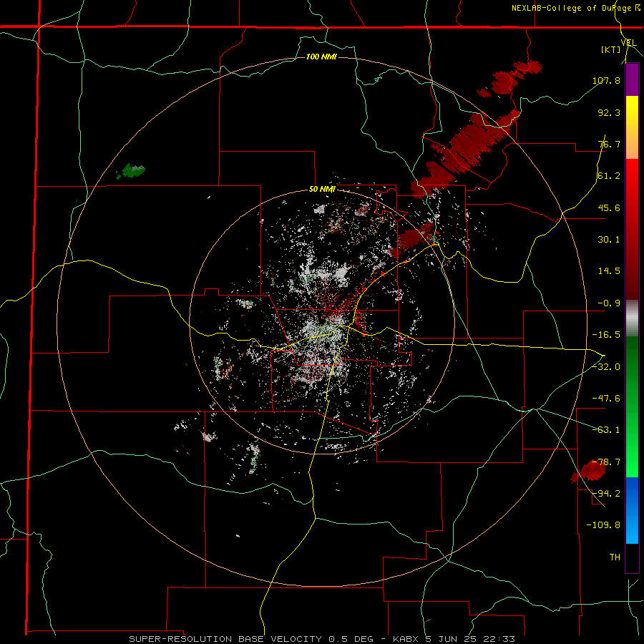Viewport: 644px width, 644px height.
Task: Click the 107.8 scale value
Action: coord(606,80)
